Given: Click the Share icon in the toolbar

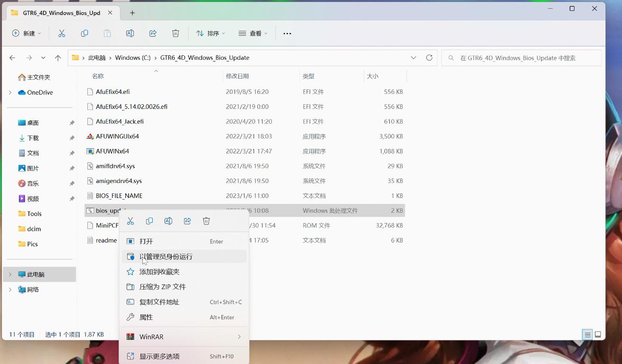Looking at the screenshot, I should pos(153,33).
